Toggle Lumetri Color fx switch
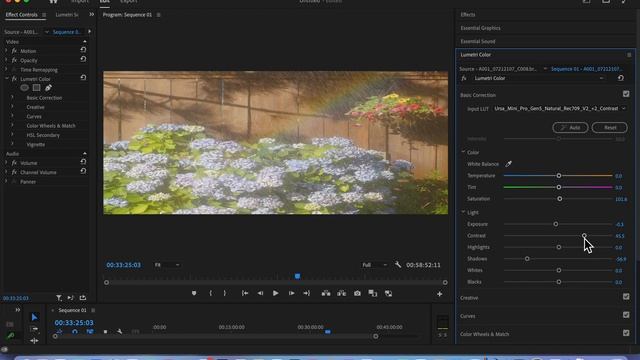 pyautogui.click(x=14, y=79)
